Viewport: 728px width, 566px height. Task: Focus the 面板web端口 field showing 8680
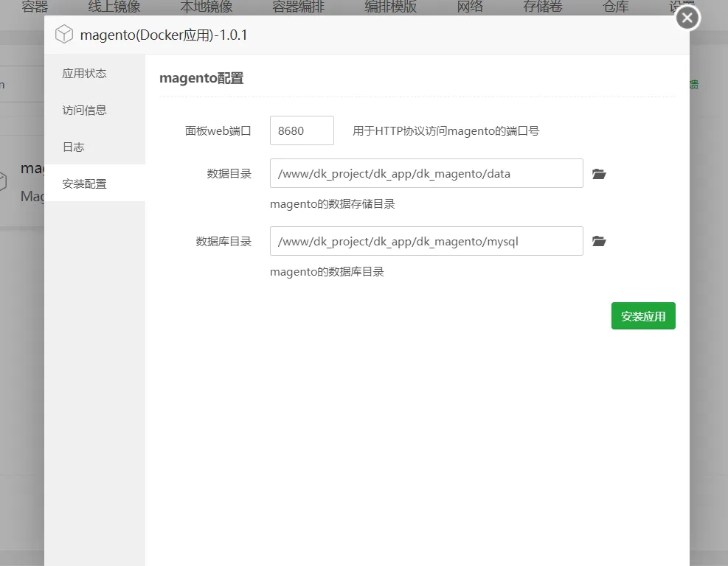(302, 130)
